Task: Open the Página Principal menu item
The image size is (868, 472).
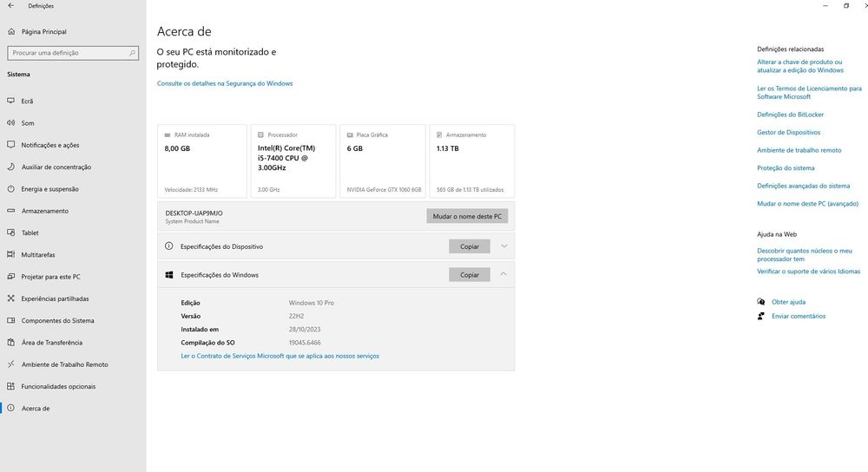Action: (44, 31)
